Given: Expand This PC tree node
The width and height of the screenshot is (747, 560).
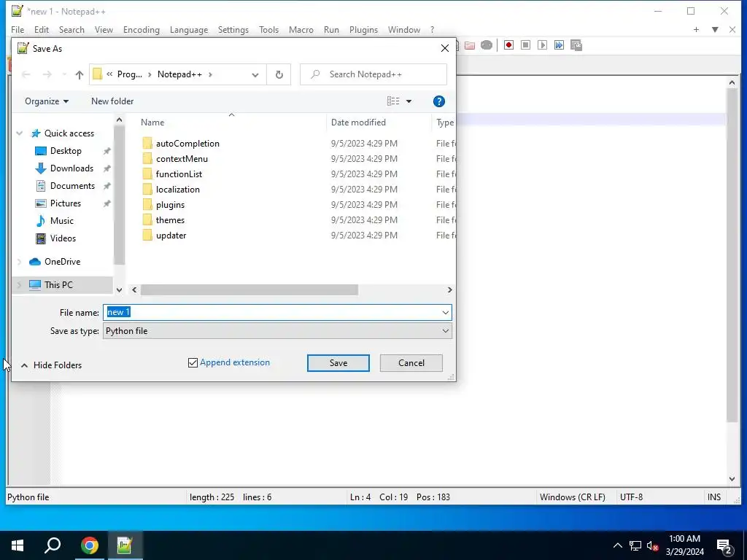Looking at the screenshot, I should coord(20,285).
